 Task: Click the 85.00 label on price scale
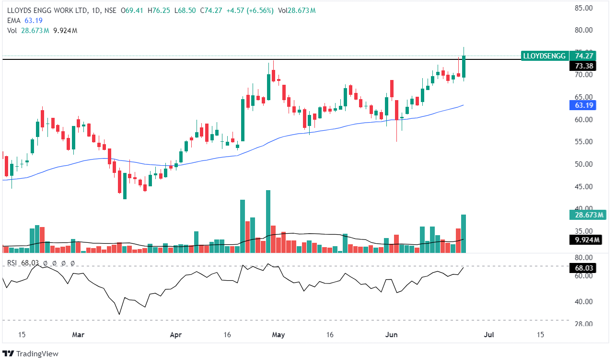point(583,8)
